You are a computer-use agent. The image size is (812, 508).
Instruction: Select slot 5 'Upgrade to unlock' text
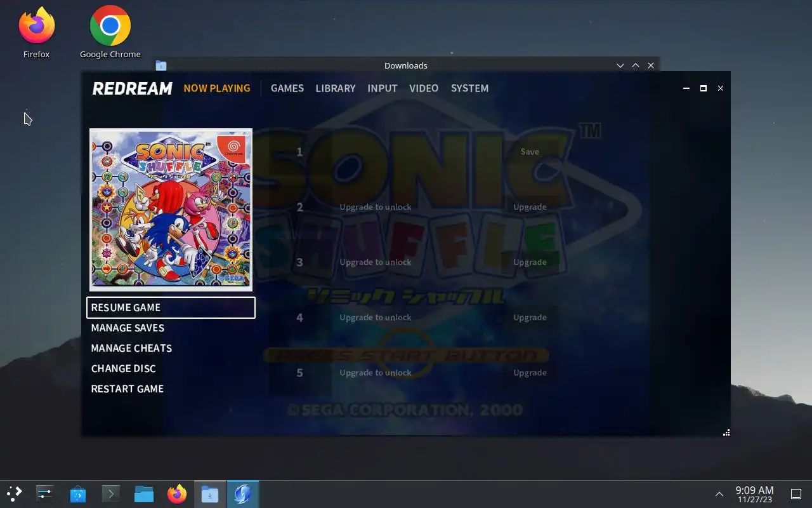pyautogui.click(x=376, y=373)
